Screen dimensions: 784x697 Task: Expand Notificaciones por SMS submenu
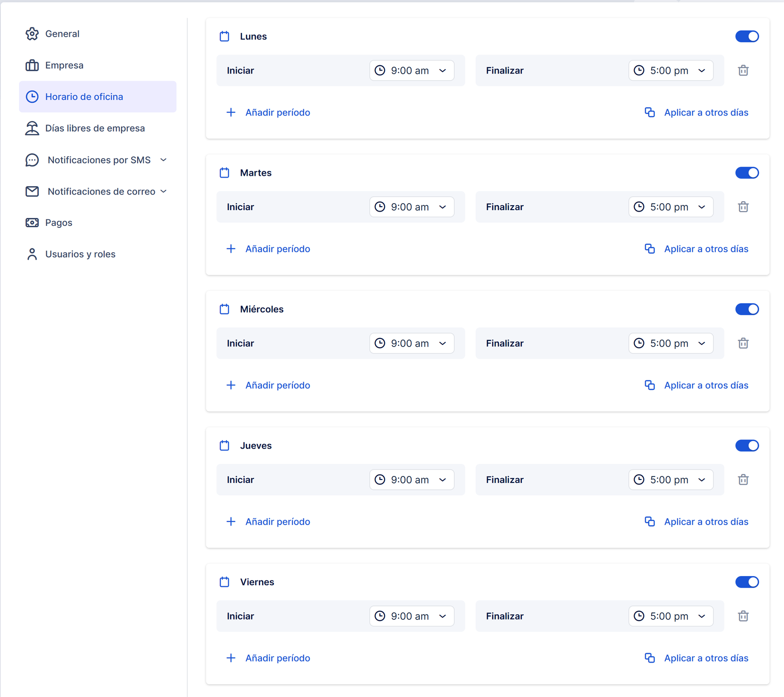[x=163, y=160]
